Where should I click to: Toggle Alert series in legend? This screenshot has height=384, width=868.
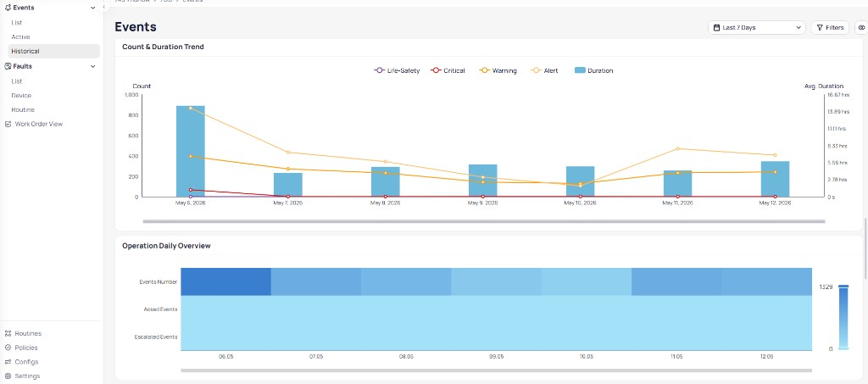tap(545, 71)
